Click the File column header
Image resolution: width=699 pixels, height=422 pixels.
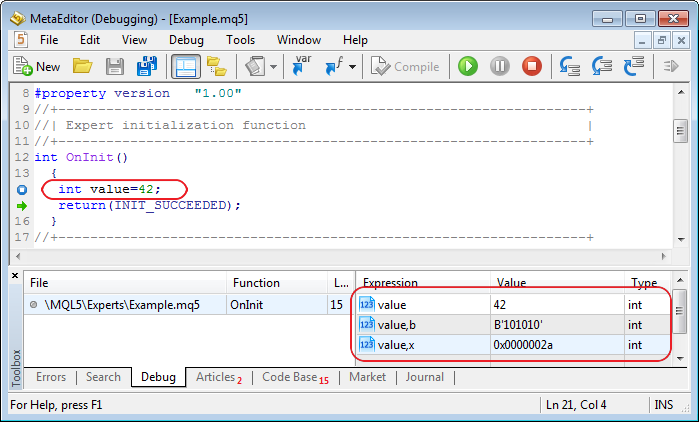[x=125, y=283]
